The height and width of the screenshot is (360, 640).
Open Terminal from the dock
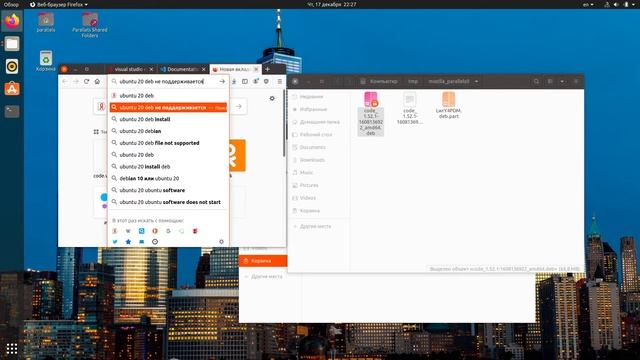[x=12, y=111]
